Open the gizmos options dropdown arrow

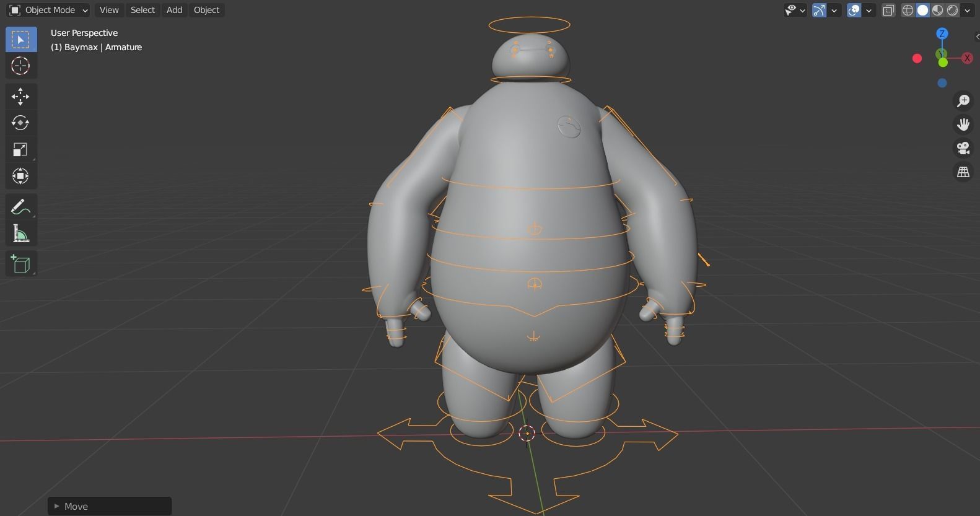834,10
